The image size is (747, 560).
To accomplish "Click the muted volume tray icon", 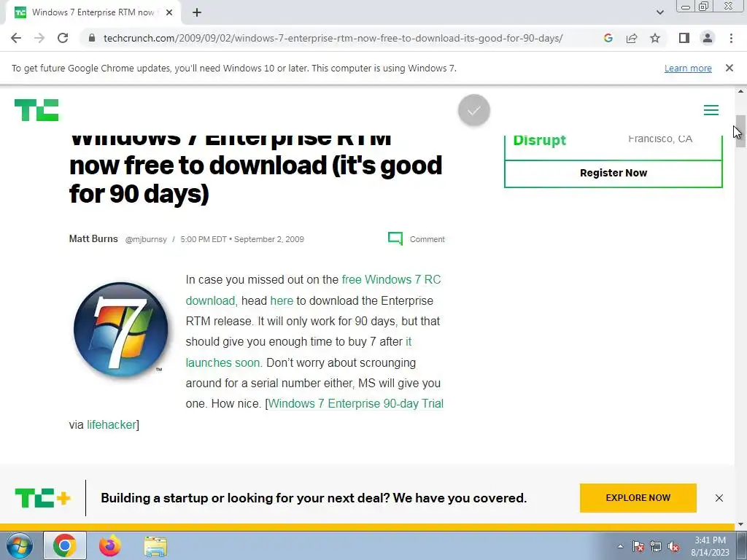I will 673,547.
